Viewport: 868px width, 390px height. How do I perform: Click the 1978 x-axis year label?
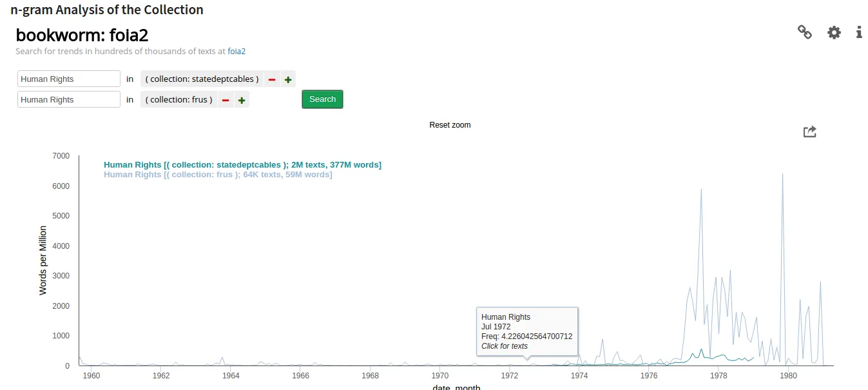tap(719, 375)
